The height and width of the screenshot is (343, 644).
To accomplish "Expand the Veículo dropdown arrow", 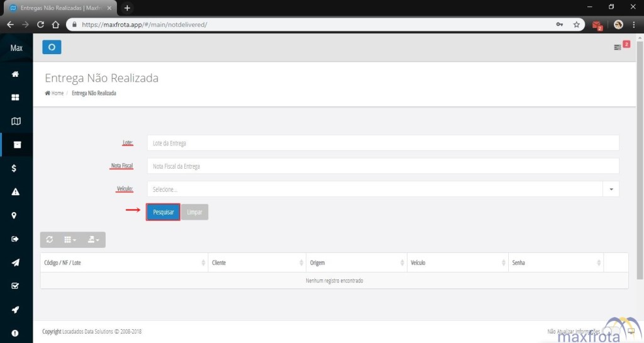I will (611, 189).
